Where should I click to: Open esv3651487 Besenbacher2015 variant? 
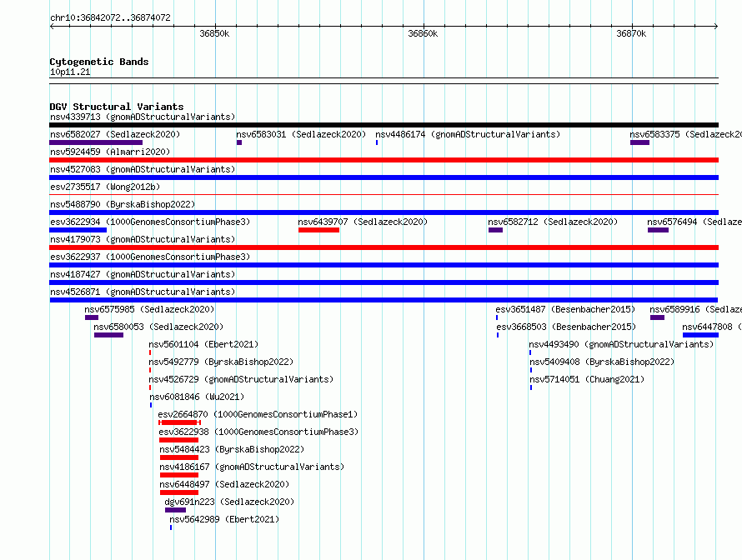565,309
